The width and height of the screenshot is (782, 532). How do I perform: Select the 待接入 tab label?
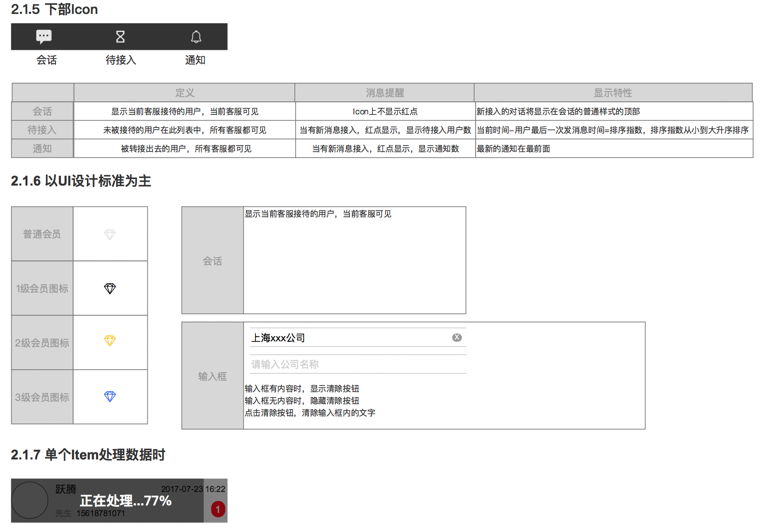pos(121,60)
